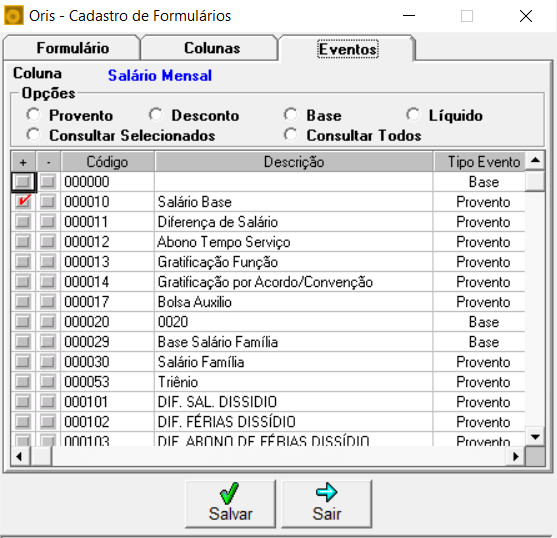
Task: Select the Base Salário Família cell
Action: [x=294, y=342]
